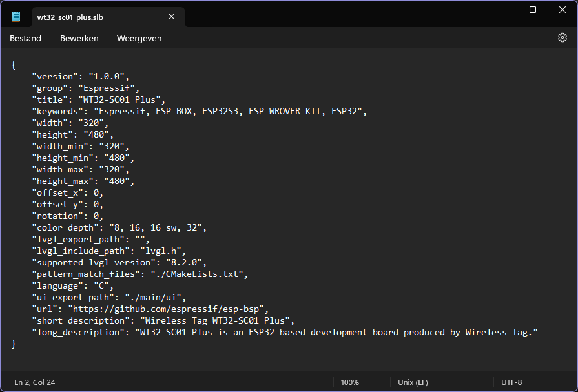The width and height of the screenshot is (578, 392).
Task: Open the Bewerken menu
Action: tap(79, 38)
